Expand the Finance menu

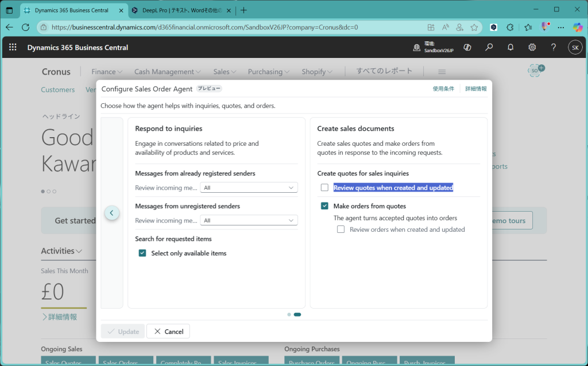107,72
